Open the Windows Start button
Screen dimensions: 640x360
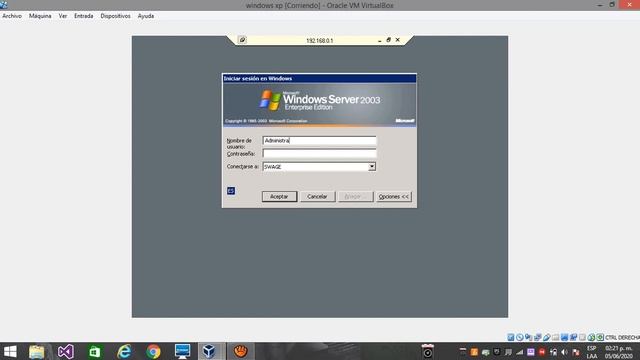coord(10,351)
